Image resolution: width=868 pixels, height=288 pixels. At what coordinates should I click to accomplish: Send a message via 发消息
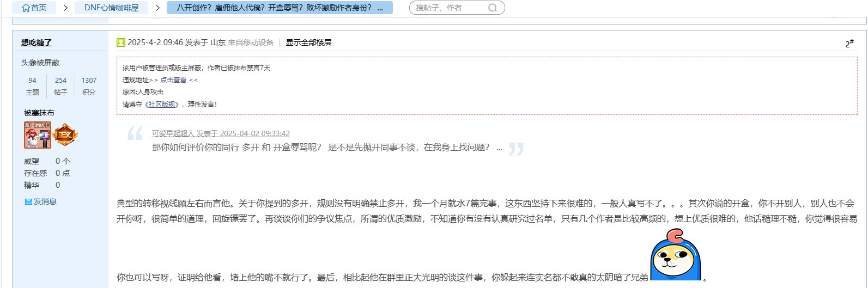point(45,201)
